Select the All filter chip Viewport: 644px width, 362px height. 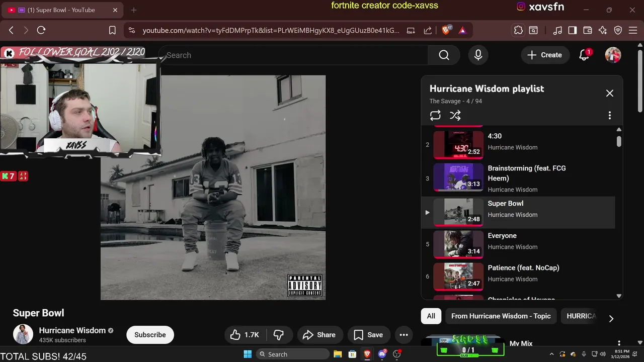[x=431, y=316]
